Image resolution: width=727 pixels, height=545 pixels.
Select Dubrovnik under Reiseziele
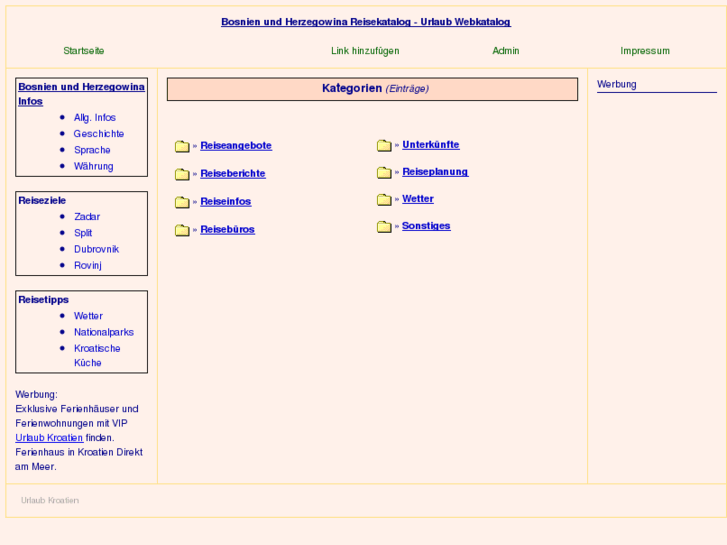click(96, 249)
